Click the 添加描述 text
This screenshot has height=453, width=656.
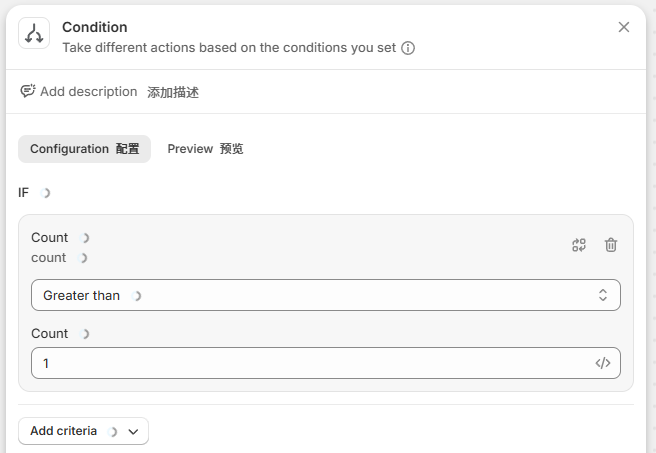coord(173,92)
